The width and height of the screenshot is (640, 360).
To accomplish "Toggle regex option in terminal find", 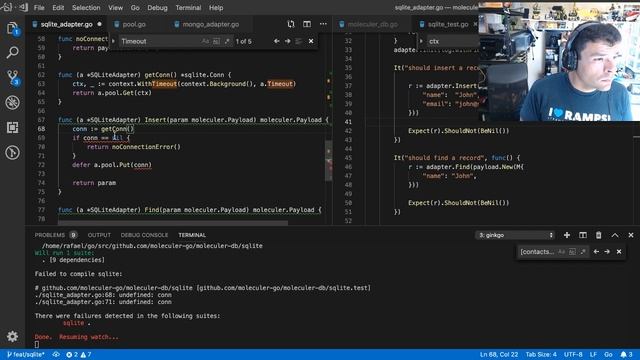I will (583, 252).
